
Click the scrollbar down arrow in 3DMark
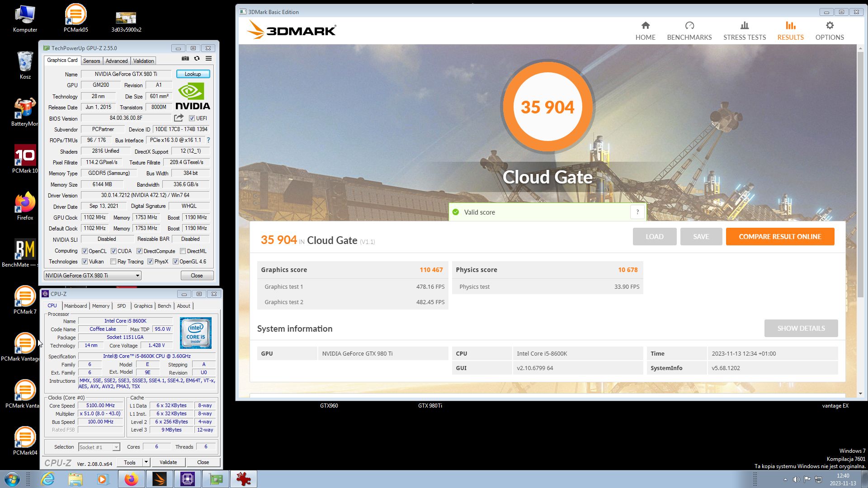coord(860,394)
